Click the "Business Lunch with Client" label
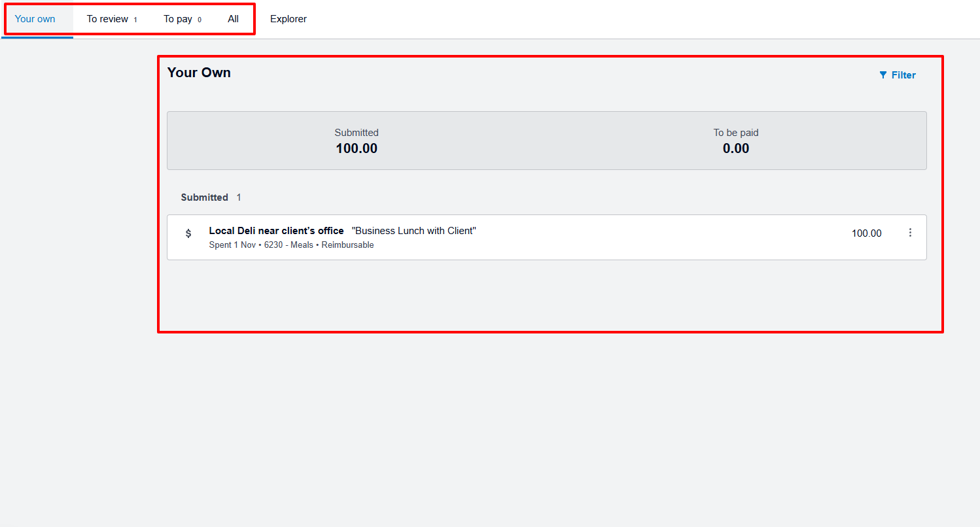This screenshot has width=980, height=527. tap(413, 230)
